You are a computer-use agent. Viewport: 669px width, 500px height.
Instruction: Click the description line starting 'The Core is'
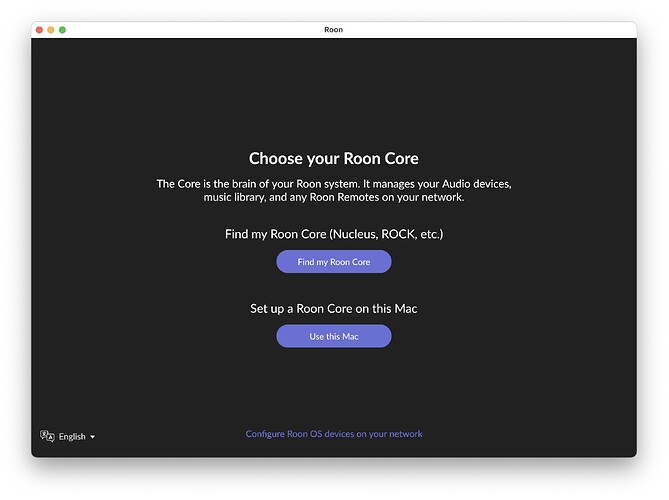click(333, 184)
